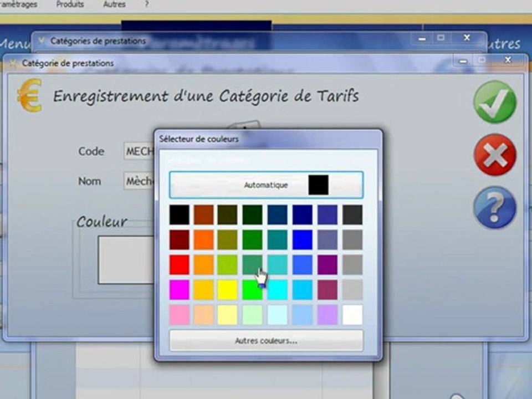This screenshot has width=532, height=399.
Task: Click the Couleur preview box
Action: click(126, 260)
